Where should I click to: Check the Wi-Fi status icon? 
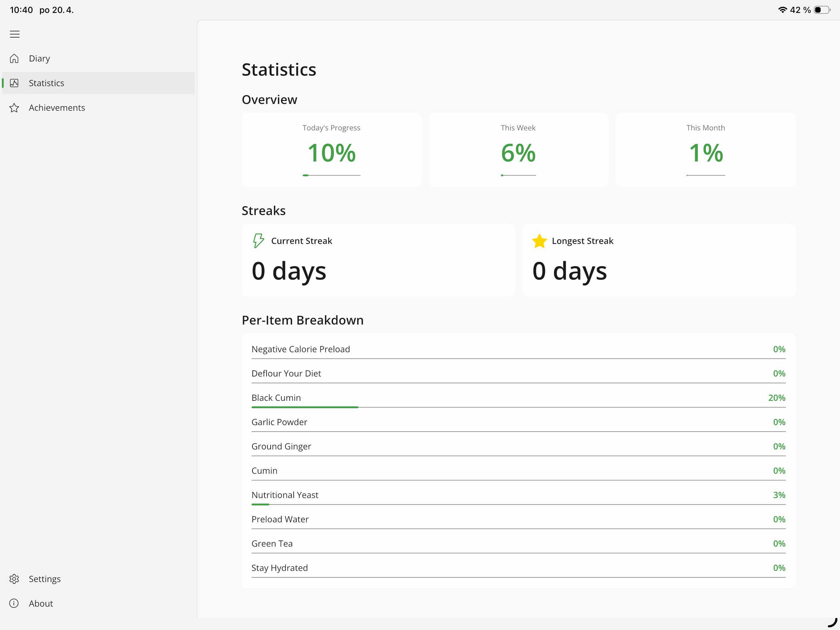(x=782, y=10)
